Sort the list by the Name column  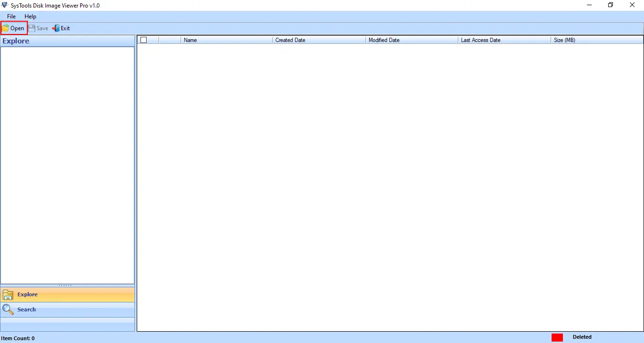tap(227, 40)
